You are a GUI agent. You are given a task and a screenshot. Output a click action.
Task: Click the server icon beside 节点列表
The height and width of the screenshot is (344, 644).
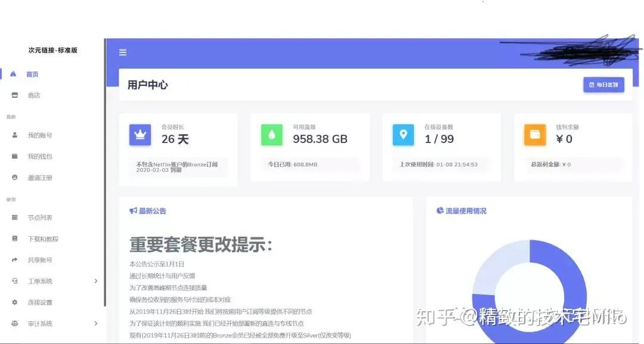tap(15, 217)
